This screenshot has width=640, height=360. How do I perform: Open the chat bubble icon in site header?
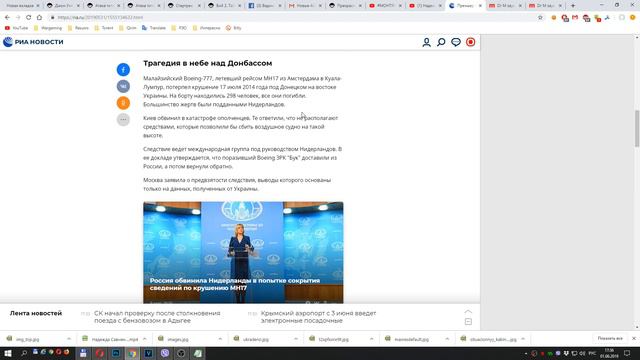pos(456,42)
